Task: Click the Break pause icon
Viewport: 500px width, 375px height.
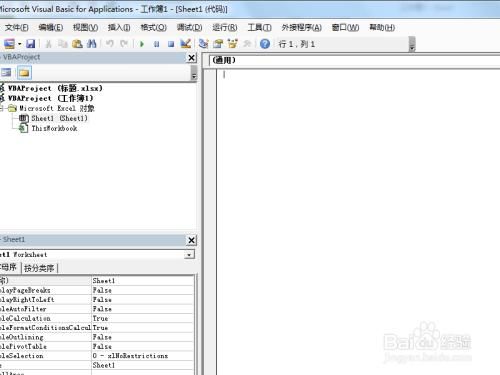Action: tap(156, 44)
